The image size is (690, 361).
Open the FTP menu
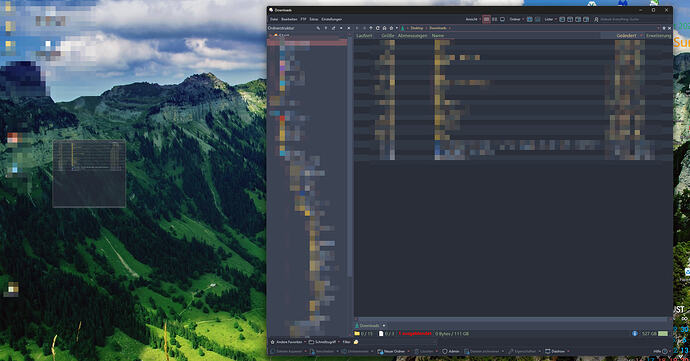click(x=303, y=19)
